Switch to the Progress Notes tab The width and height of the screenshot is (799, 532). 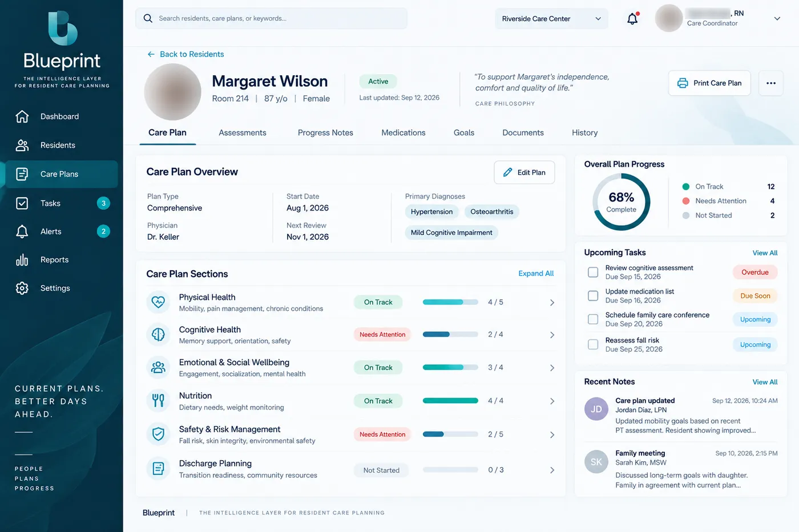click(325, 133)
